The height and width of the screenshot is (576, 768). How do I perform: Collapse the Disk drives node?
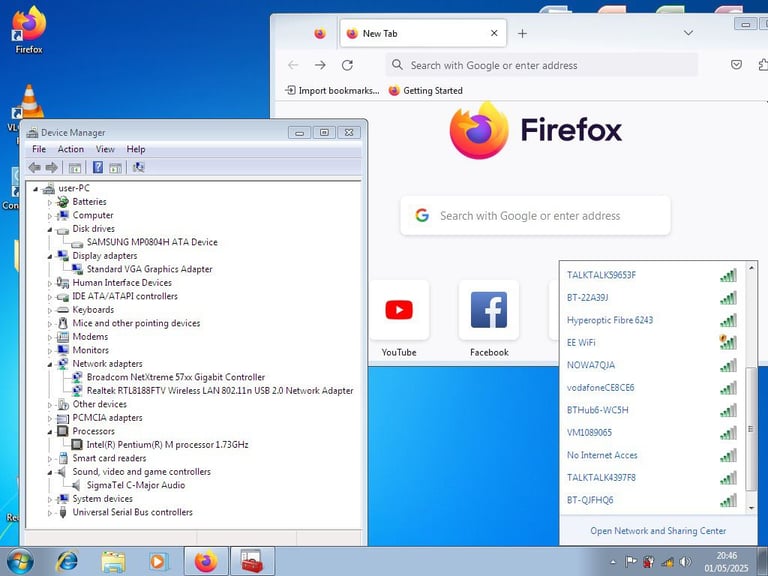tap(49, 229)
